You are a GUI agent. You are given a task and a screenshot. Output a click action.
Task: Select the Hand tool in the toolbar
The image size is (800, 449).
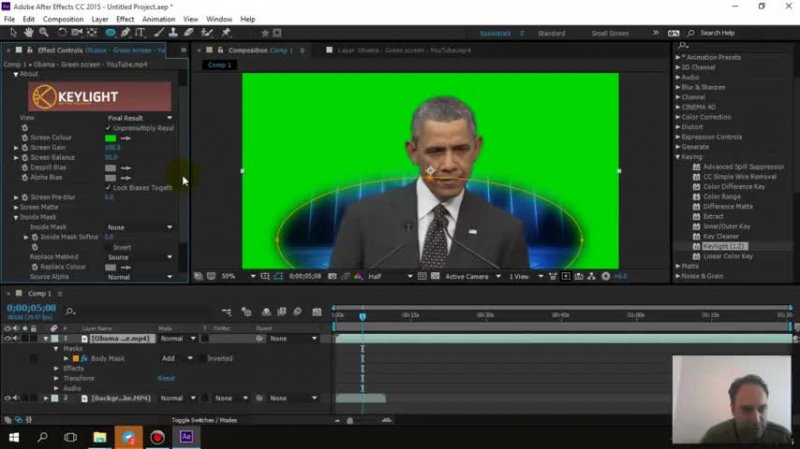(28, 33)
